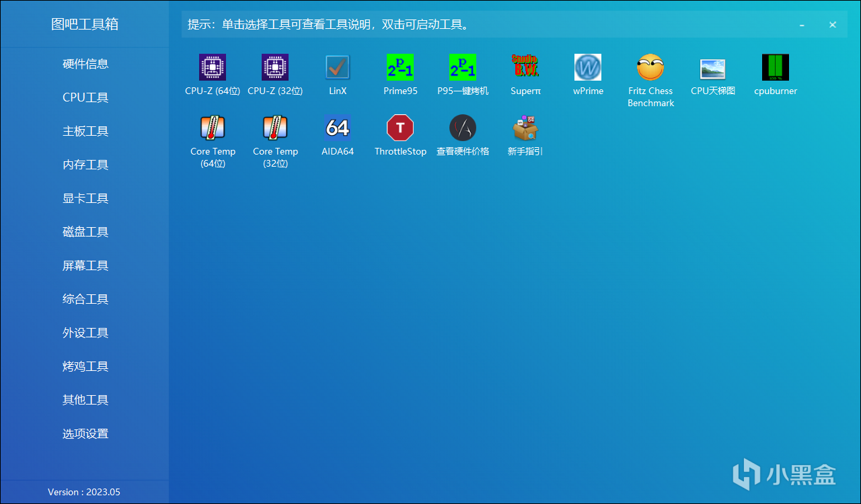The width and height of the screenshot is (861, 504).
Task: Click the 查看硬件价格 icon
Action: point(463,128)
